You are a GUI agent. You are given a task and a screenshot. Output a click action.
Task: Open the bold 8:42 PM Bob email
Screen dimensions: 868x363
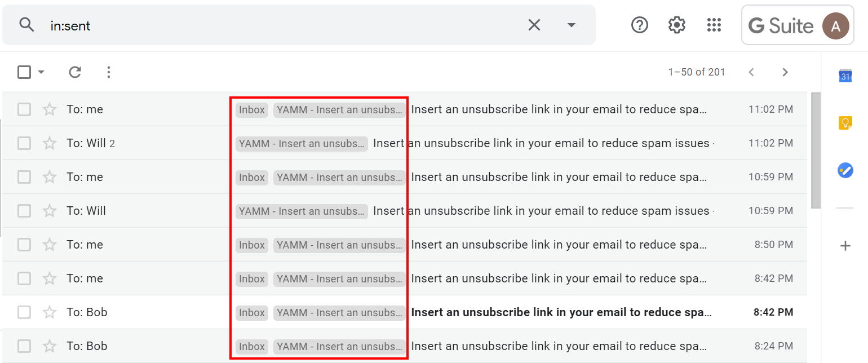(x=558, y=312)
